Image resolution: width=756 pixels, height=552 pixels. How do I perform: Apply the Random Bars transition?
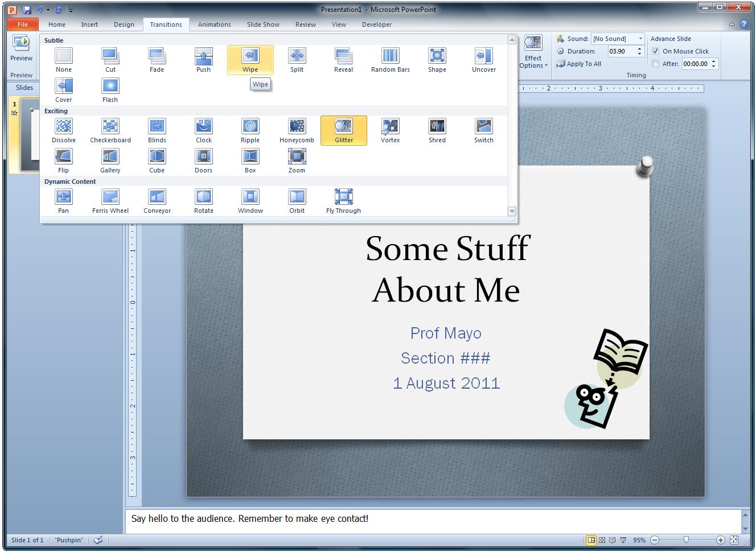click(390, 59)
